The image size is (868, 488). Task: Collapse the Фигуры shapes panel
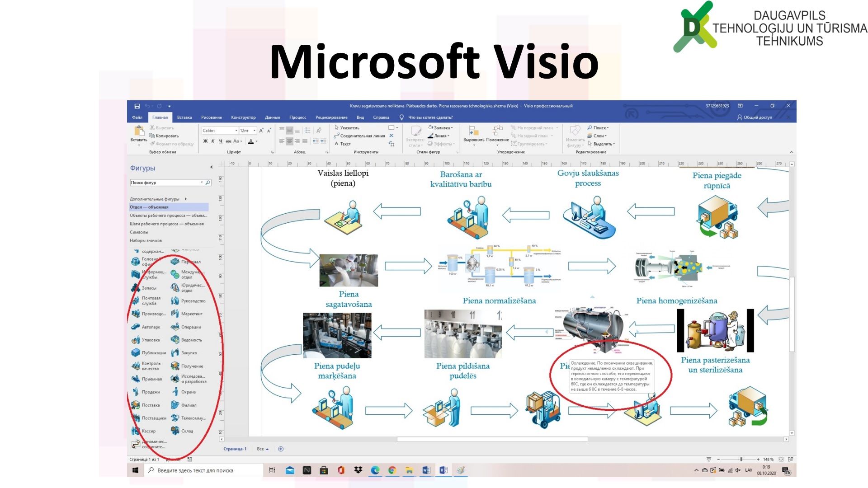click(211, 167)
